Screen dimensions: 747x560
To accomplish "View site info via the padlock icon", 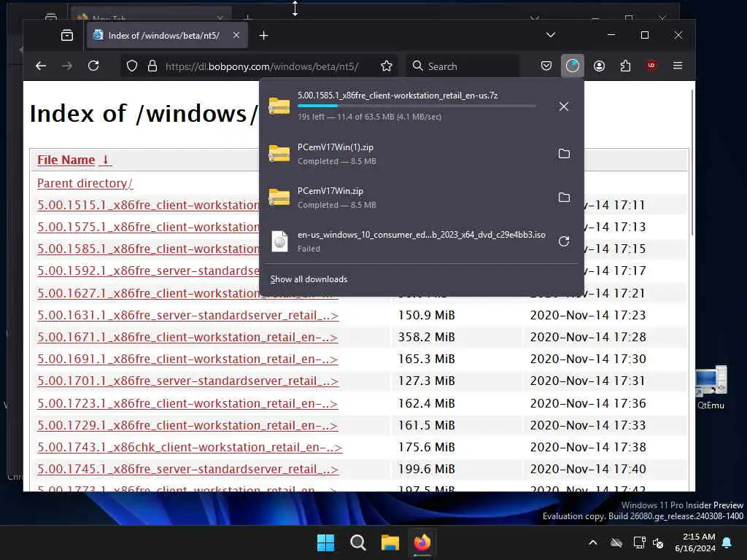I will click(152, 66).
